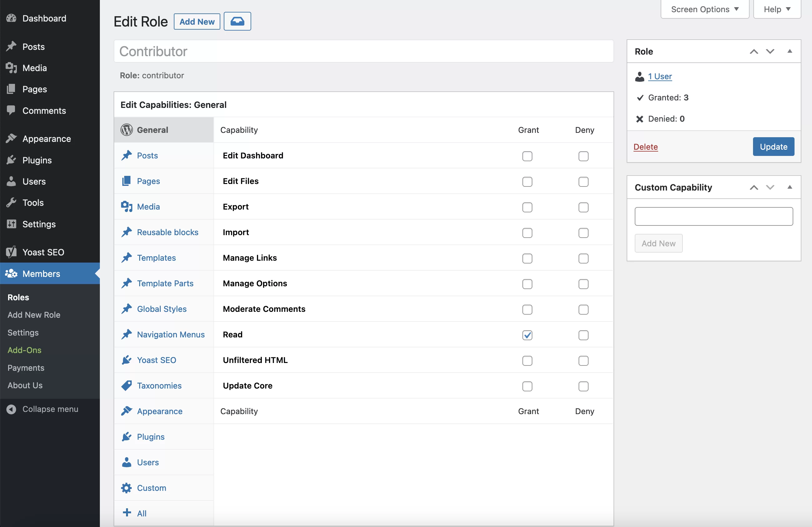This screenshot has height=527, width=812.
Task: Click the Comments bubble icon
Action: point(11,110)
